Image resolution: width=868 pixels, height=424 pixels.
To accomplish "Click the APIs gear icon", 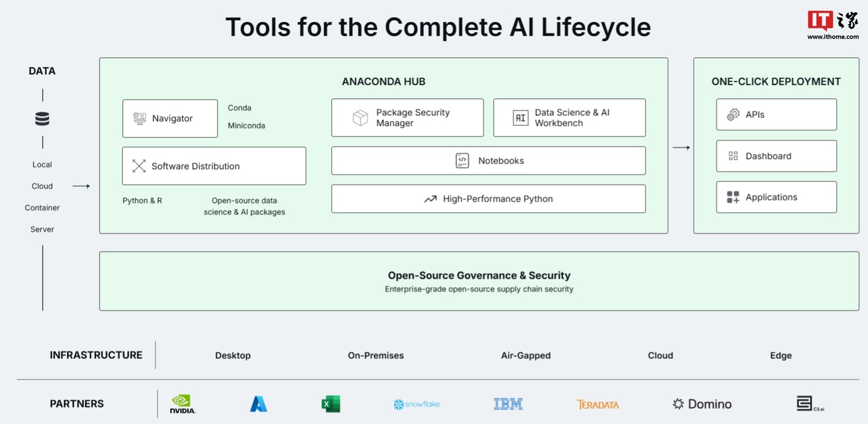I will click(x=734, y=115).
